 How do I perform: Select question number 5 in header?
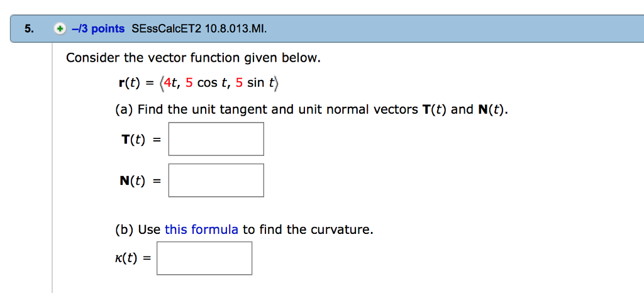(28, 29)
